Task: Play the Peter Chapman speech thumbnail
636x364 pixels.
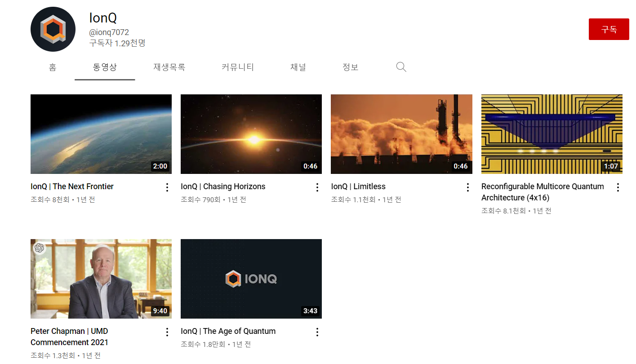Action: [101, 279]
